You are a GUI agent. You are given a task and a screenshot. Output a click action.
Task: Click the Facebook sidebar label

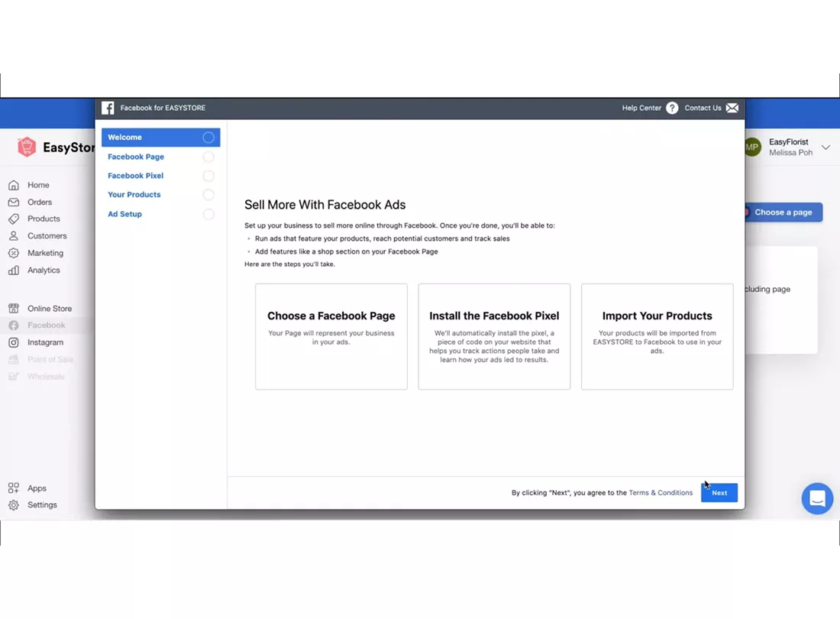[46, 326]
